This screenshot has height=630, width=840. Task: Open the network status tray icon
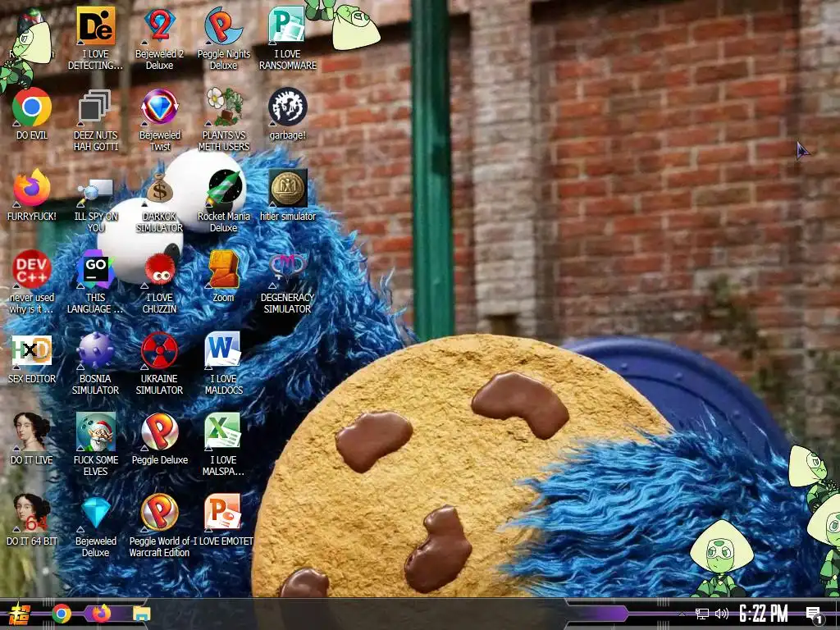point(702,614)
